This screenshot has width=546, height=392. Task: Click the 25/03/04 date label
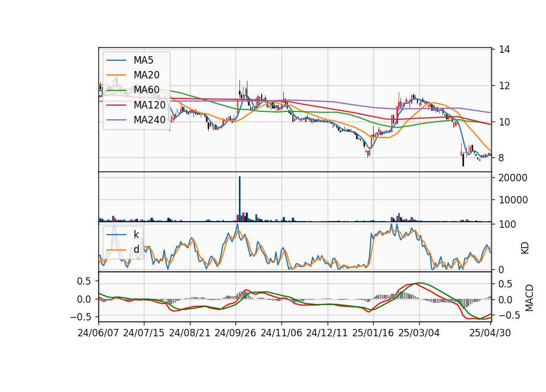pyautogui.click(x=419, y=333)
